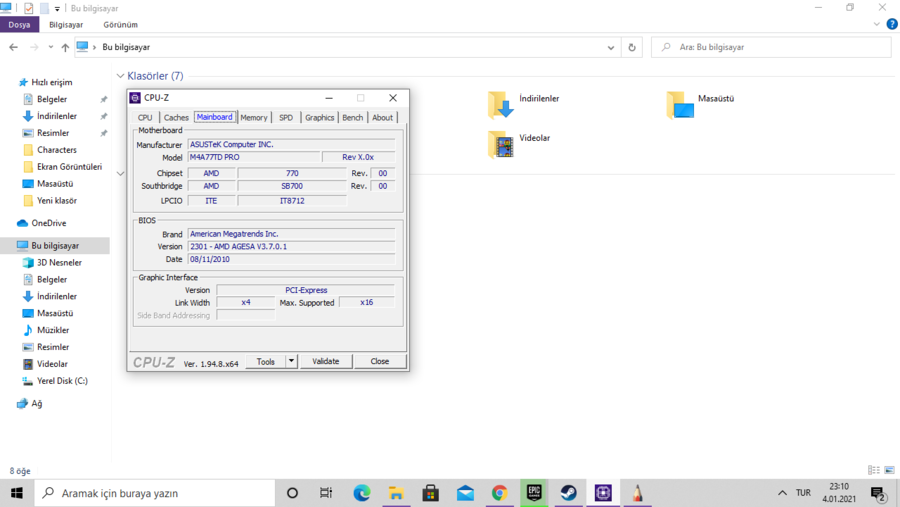Open the Windows Start menu
The width and height of the screenshot is (900, 507).
pos(17,493)
